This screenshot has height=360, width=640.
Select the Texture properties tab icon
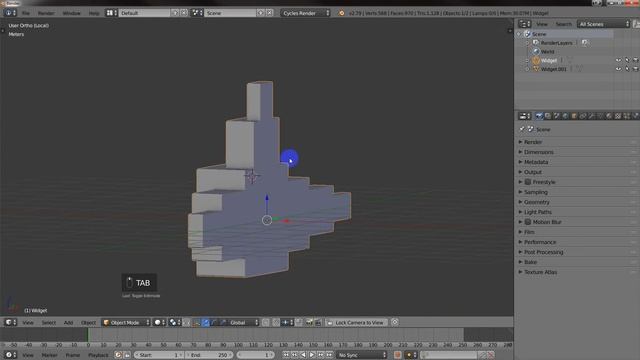click(618, 116)
